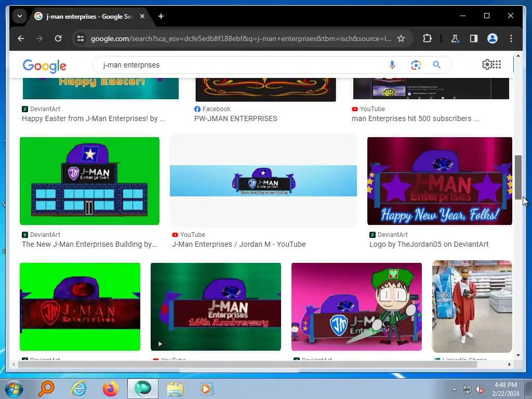Open the Windows Start menu
Screen dimensions: 532x399
14,389
